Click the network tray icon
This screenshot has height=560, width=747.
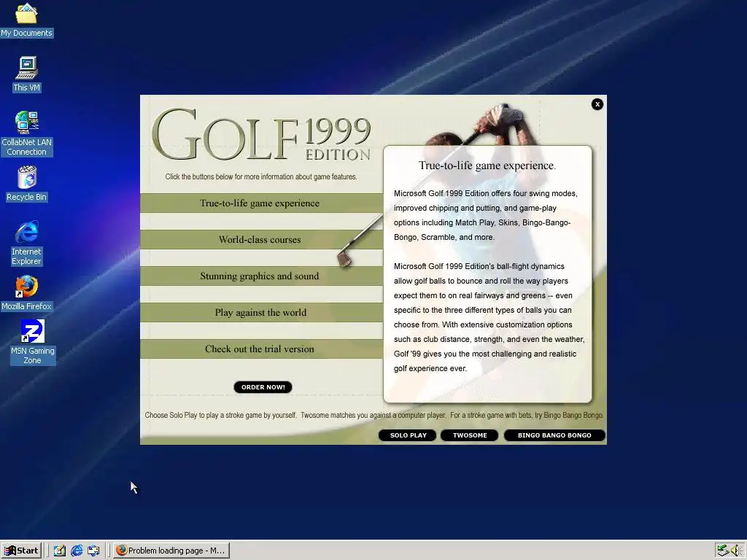pos(723,551)
